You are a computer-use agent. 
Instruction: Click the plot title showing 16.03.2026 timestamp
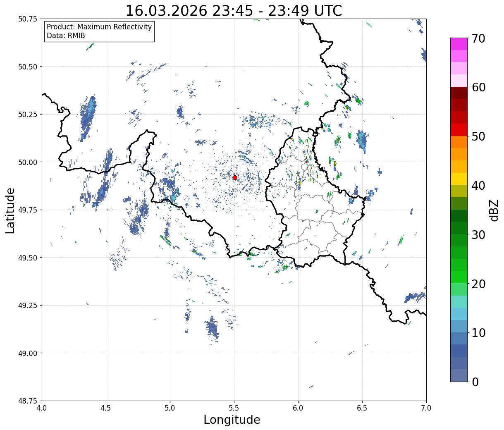[234, 10]
